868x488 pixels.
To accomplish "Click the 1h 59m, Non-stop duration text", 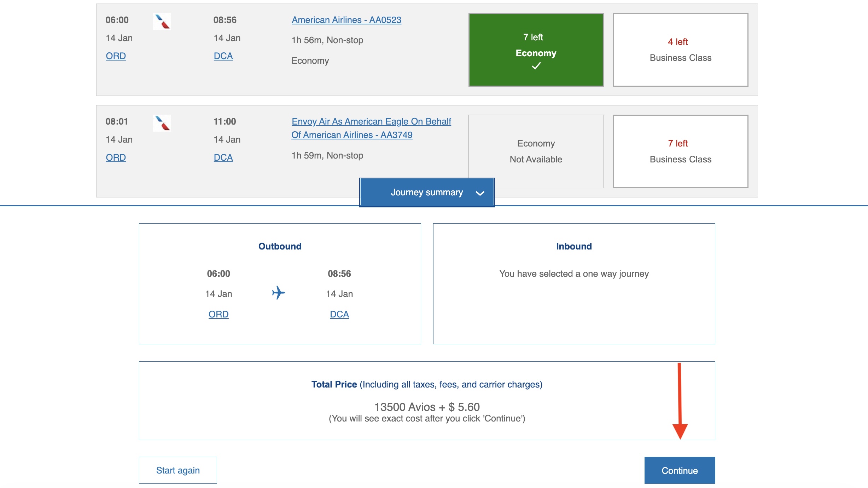I will (327, 156).
